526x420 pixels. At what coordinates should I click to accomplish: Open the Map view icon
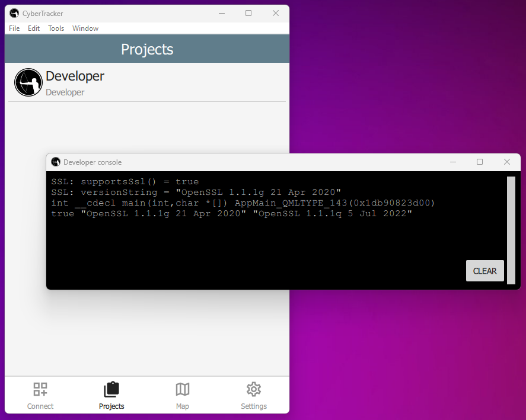point(183,389)
